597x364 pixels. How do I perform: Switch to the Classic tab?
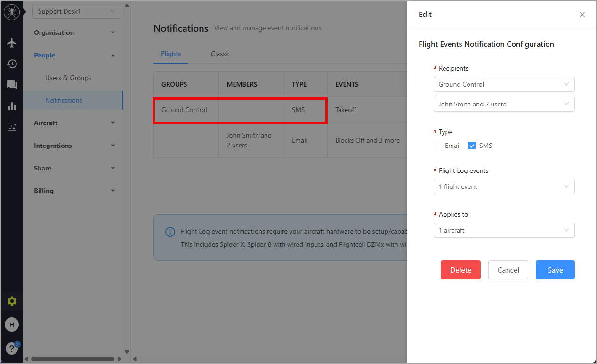(x=220, y=54)
